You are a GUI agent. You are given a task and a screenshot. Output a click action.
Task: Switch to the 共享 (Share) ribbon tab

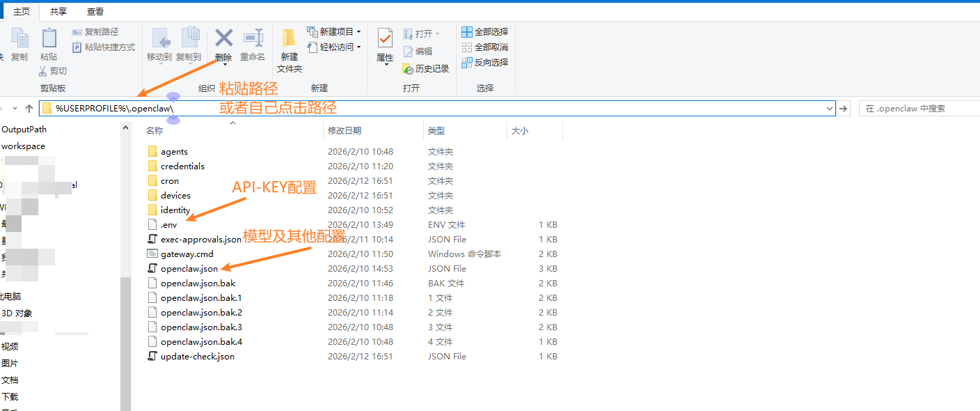58,10
